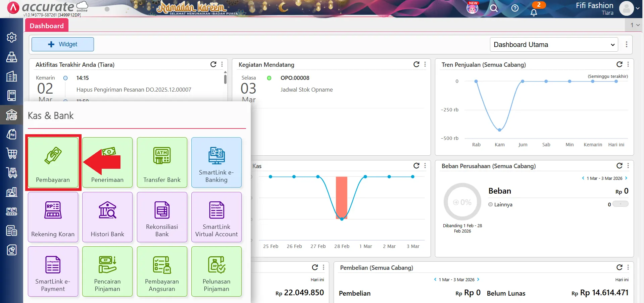The height and width of the screenshot is (303, 644).
Task: Expand the user profile menu chevron
Action: tap(638, 8)
